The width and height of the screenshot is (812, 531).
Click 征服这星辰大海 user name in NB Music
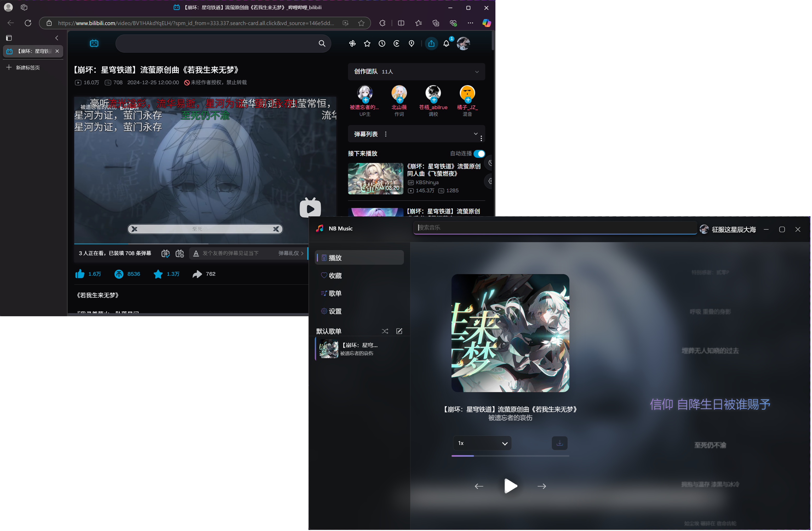[734, 230]
